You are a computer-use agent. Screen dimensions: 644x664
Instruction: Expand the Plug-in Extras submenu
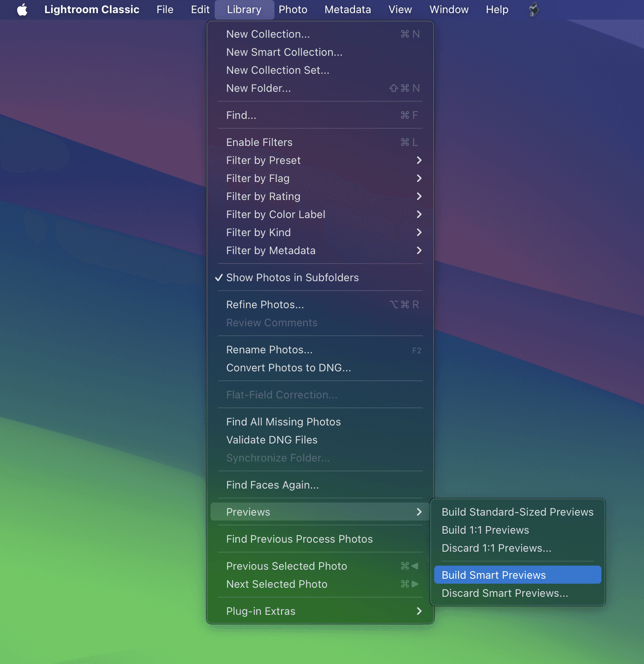[x=320, y=611]
